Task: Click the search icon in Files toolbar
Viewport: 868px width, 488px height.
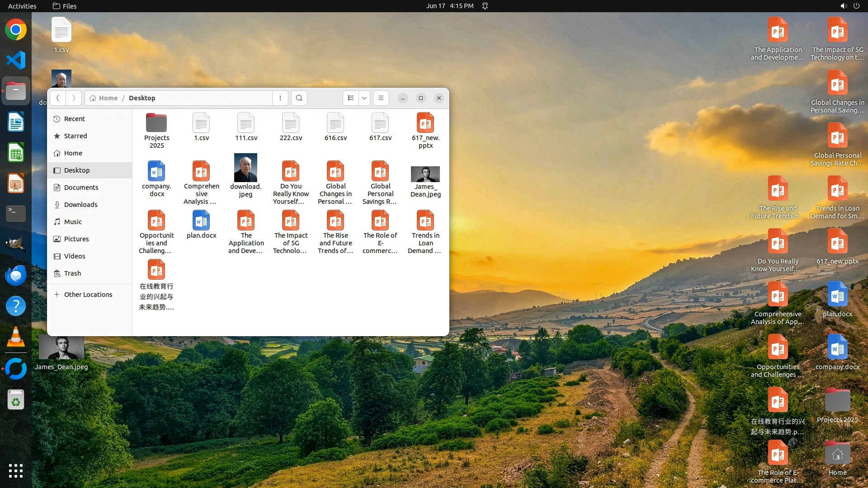Action: pos(299,98)
